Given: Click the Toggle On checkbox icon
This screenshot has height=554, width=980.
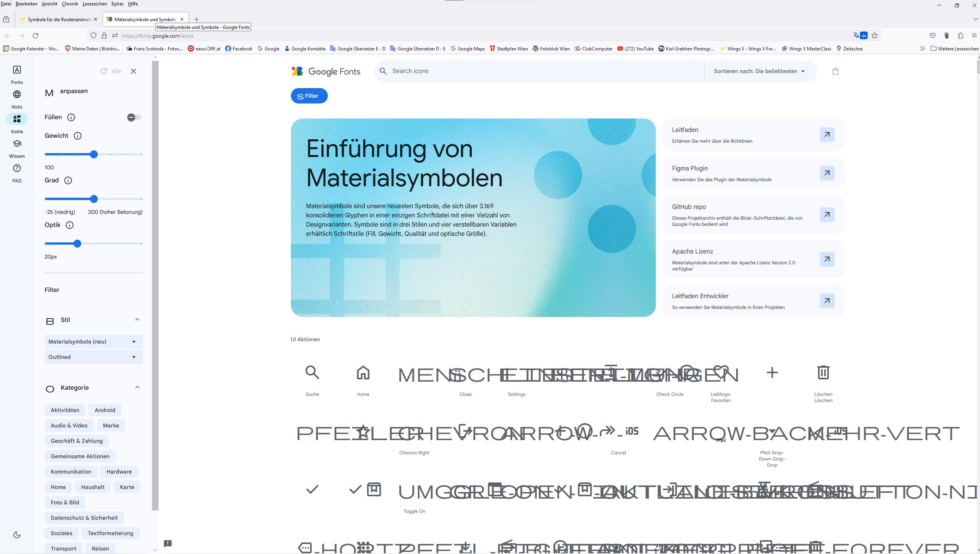Looking at the screenshot, I should (x=414, y=490).
